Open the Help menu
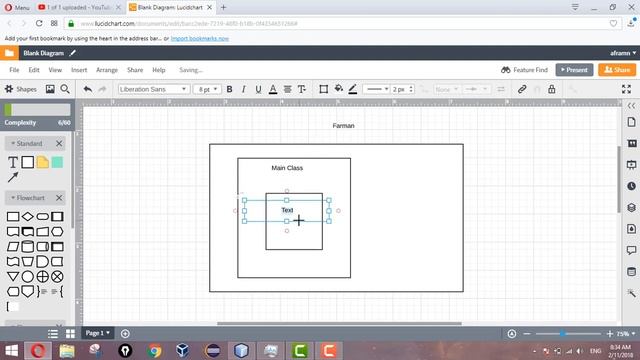The image size is (640, 360). pos(159,70)
